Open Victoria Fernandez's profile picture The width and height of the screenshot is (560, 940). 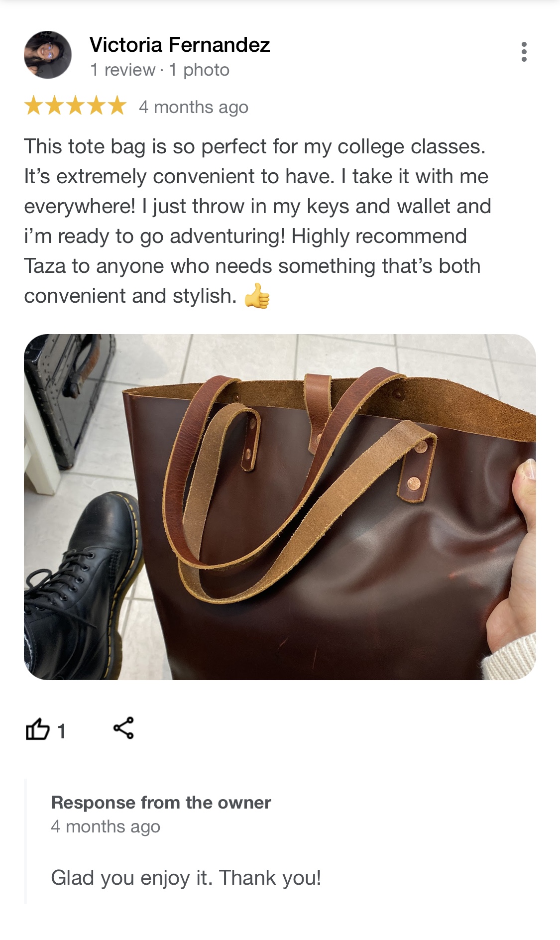(48, 55)
